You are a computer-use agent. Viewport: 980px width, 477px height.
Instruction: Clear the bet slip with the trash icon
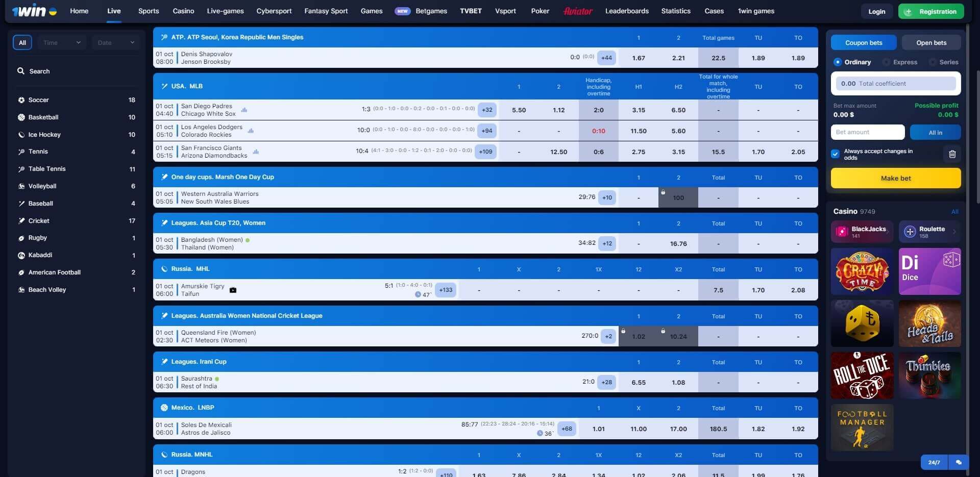952,154
